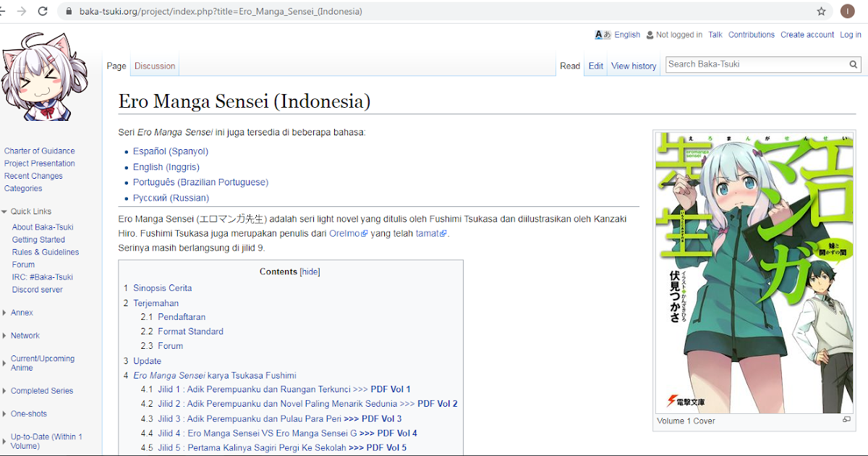Open IRC: #Baka-Tsuki link
The image size is (868, 456).
pyautogui.click(x=43, y=277)
